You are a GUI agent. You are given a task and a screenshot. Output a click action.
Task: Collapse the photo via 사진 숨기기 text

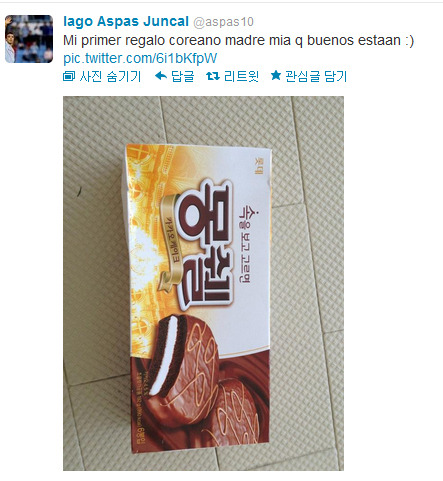(x=110, y=76)
